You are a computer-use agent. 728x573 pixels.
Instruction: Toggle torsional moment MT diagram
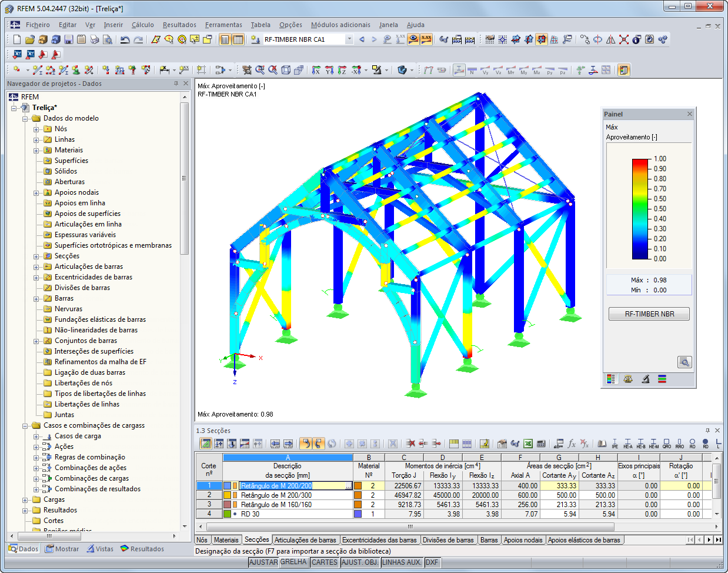pos(511,70)
